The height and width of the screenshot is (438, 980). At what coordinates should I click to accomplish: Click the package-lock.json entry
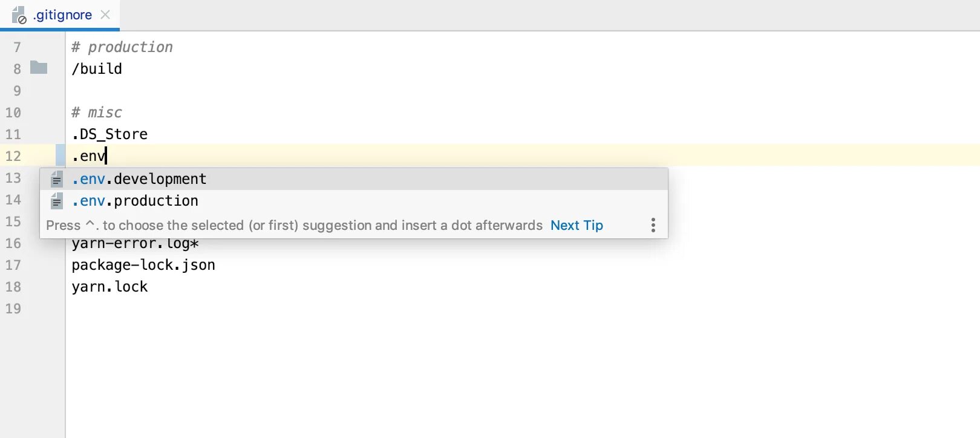point(143,265)
